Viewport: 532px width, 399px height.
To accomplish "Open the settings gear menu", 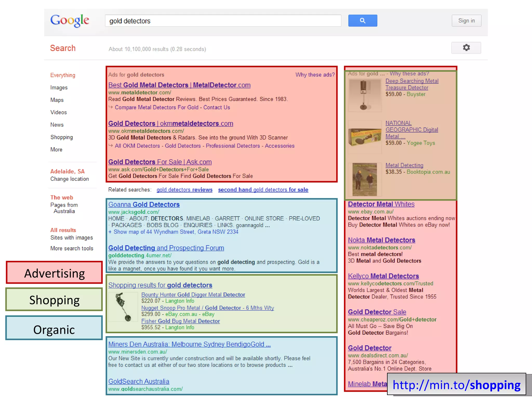I will click(x=466, y=48).
